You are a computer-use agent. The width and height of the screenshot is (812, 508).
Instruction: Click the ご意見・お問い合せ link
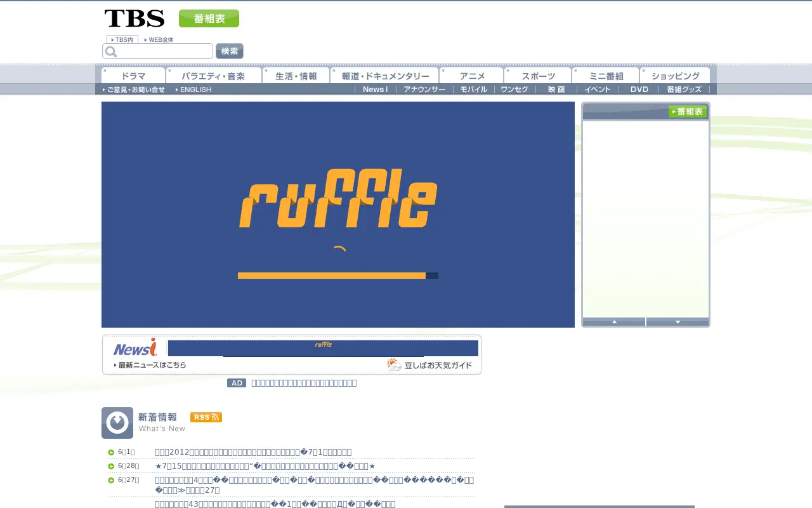coord(134,90)
